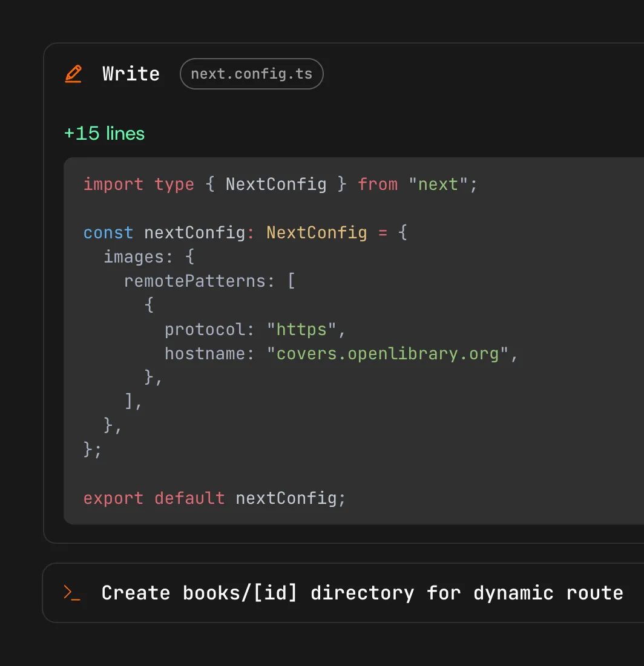Select the yellow NextConfig type annotation
This screenshot has height=666, width=644.
point(316,233)
